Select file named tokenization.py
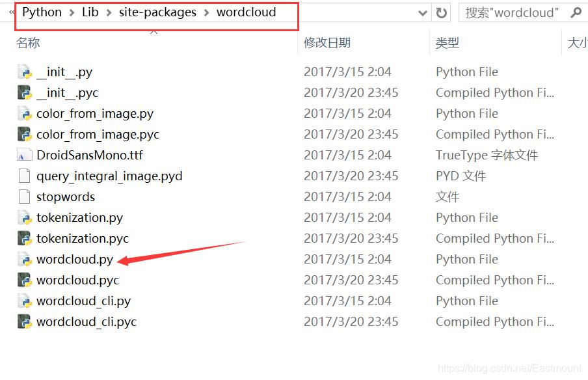Viewport: 588px width, 380px height. click(80, 217)
